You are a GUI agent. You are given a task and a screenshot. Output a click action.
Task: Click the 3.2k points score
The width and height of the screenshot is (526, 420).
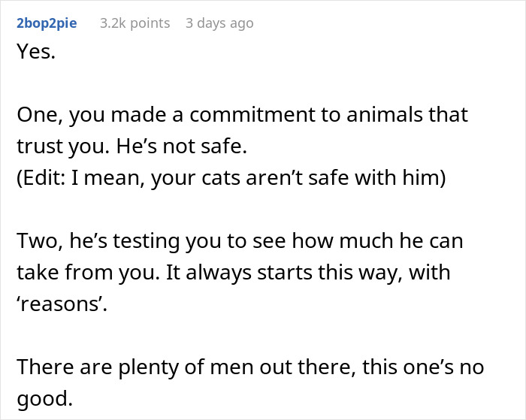135,23
